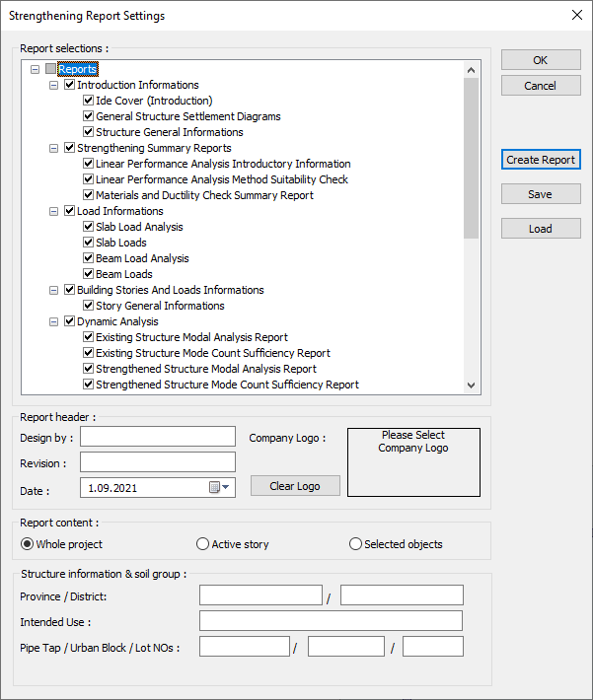This screenshot has width=593, height=700.
Task: Select Active story radio button
Action: 203,544
